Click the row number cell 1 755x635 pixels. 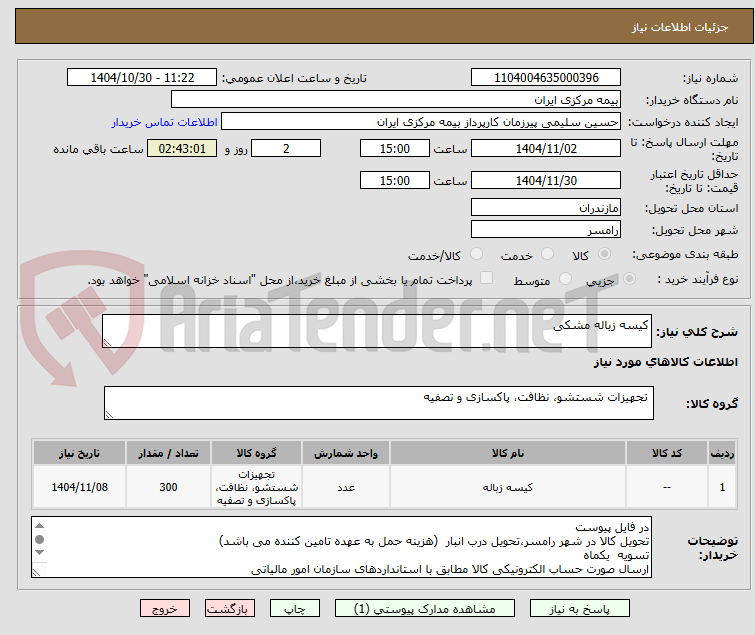(722, 487)
